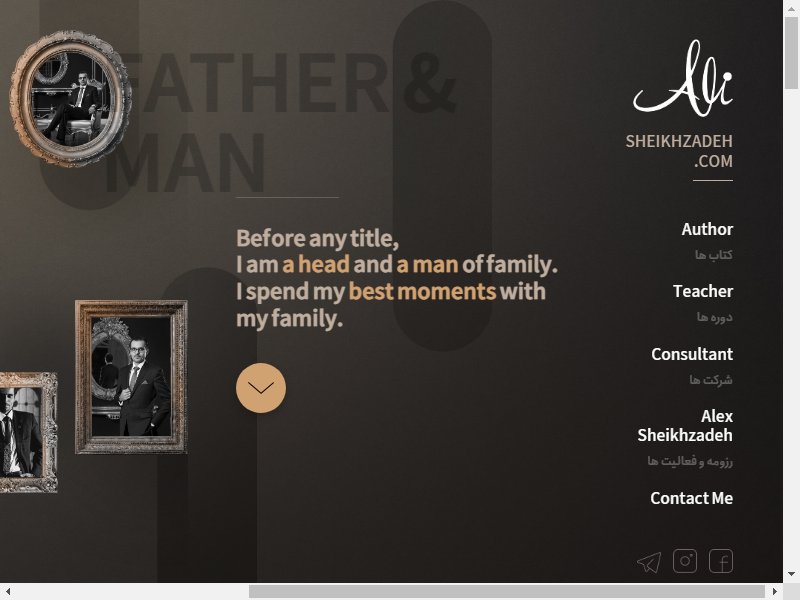The image size is (800, 600).
Task: Click the SHEIKHZADEH.COM site title
Action: coord(679,151)
